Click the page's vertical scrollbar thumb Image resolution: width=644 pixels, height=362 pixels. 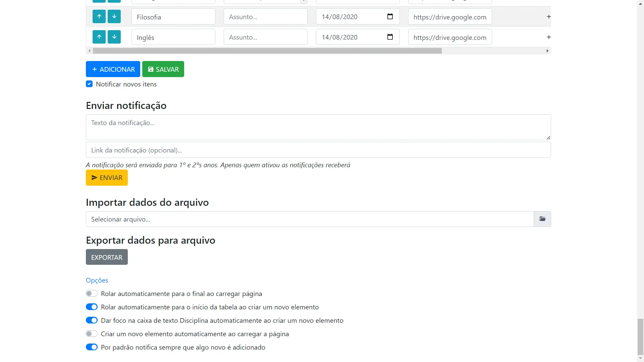click(640, 337)
